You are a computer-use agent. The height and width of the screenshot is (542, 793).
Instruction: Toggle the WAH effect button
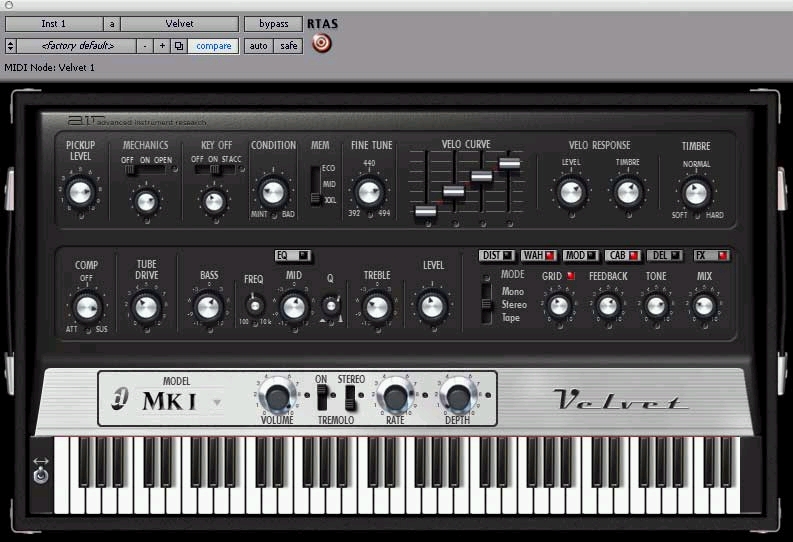(x=539, y=255)
